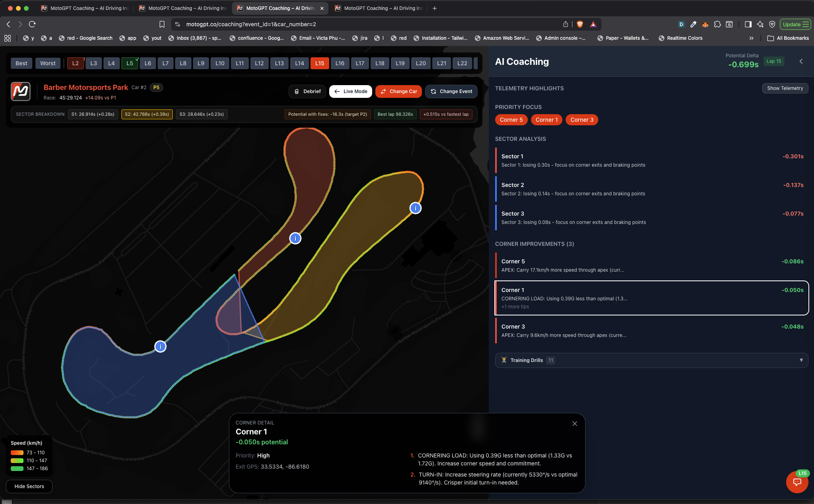The image size is (814, 504).
Task: Click the browser reload icon
Action: [32, 24]
